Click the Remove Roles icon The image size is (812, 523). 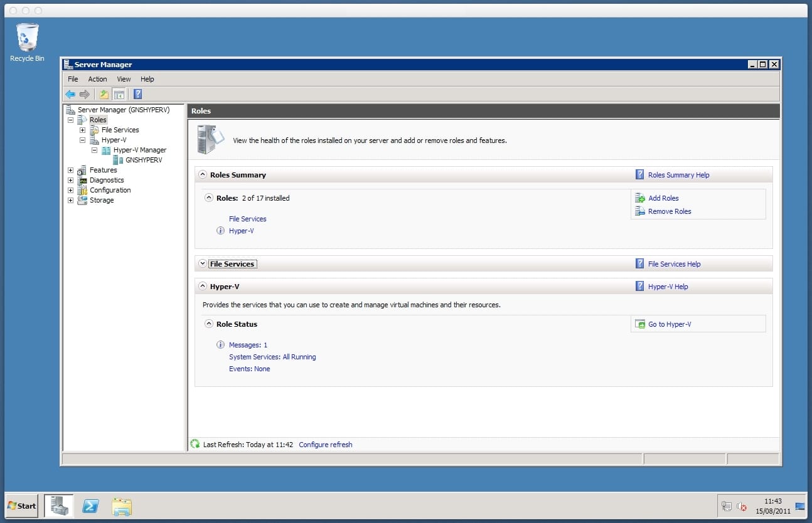coord(640,211)
